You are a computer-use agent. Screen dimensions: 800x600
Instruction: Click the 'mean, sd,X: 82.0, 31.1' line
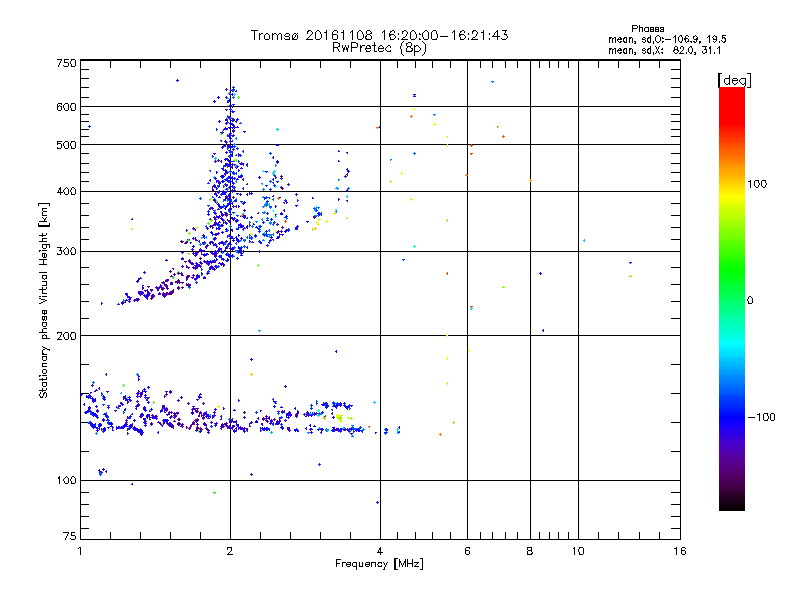point(665,50)
